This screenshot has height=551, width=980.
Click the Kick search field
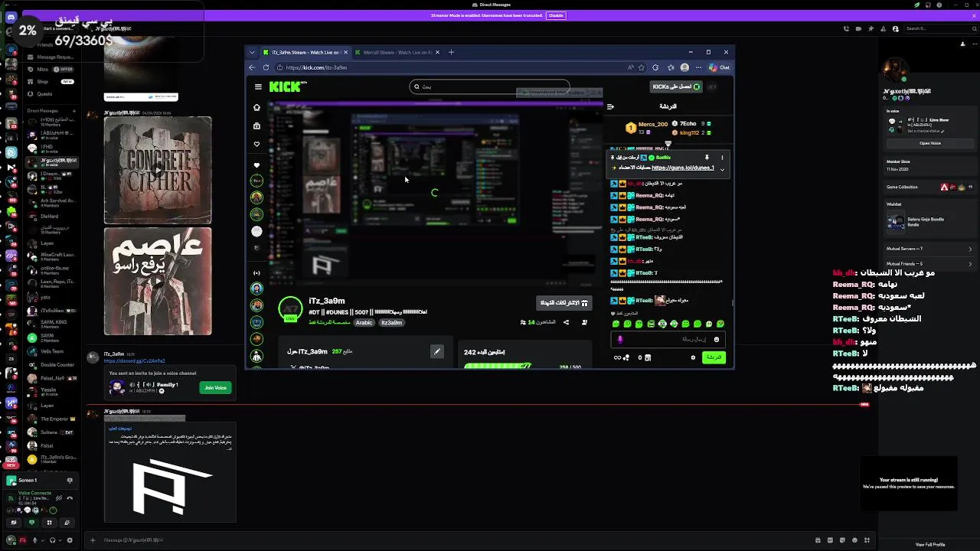click(x=490, y=86)
